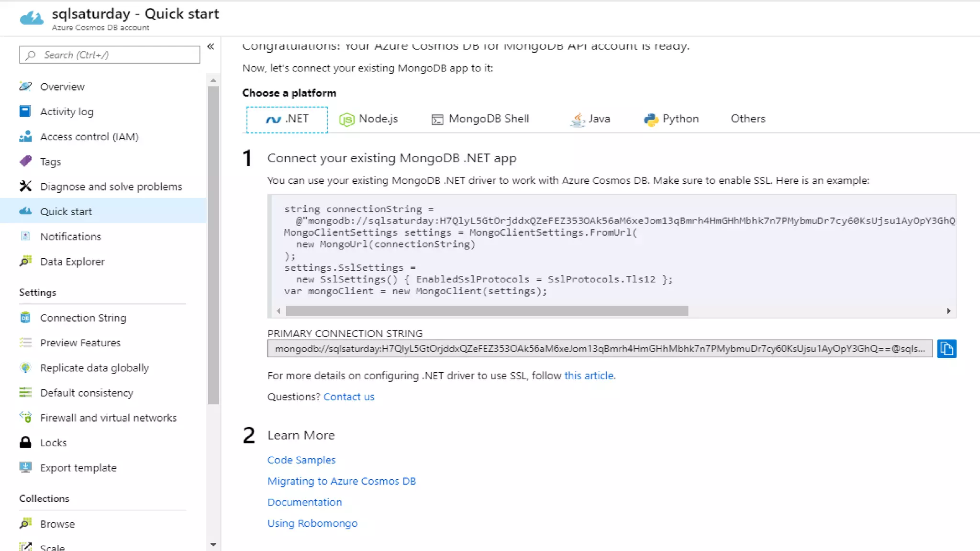The width and height of the screenshot is (980, 551).
Task: Copy the primary connection string
Action: [946, 349]
